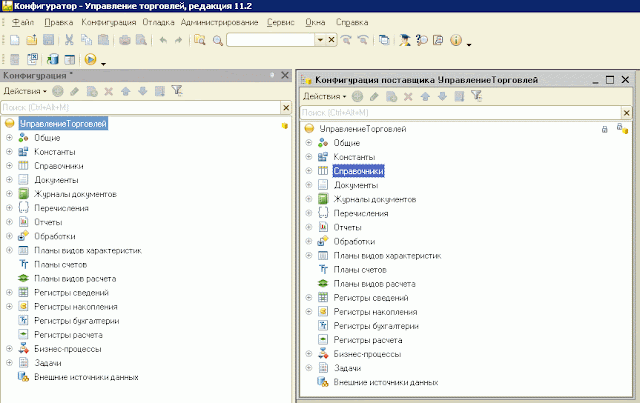
Task: Open the Отладка menu
Action: tap(158, 22)
